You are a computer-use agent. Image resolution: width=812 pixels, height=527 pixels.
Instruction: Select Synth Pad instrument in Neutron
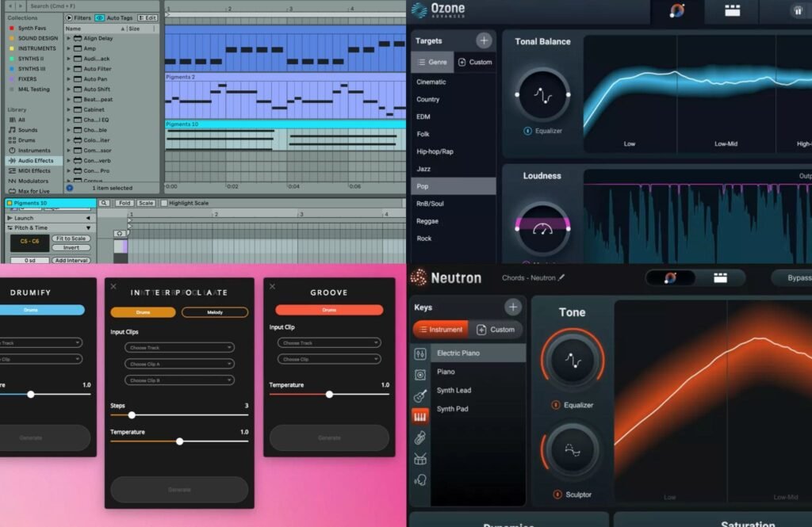pyautogui.click(x=477, y=409)
